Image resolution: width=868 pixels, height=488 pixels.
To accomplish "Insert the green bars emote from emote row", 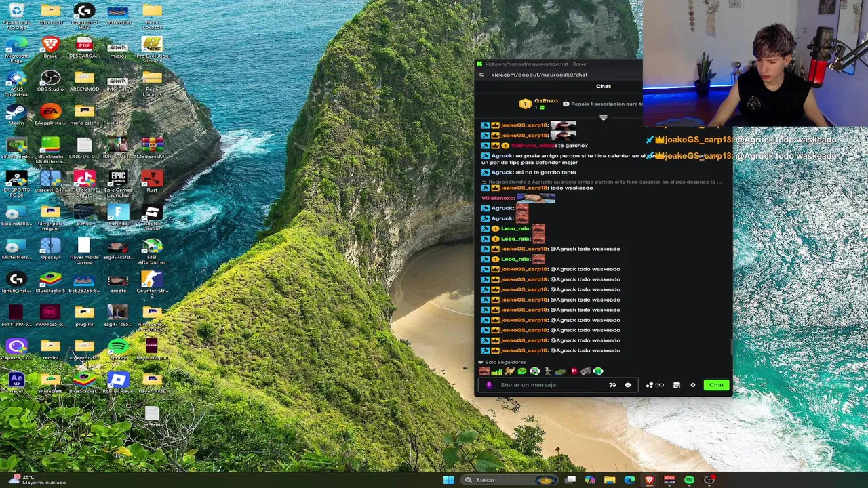I will 496,371.
